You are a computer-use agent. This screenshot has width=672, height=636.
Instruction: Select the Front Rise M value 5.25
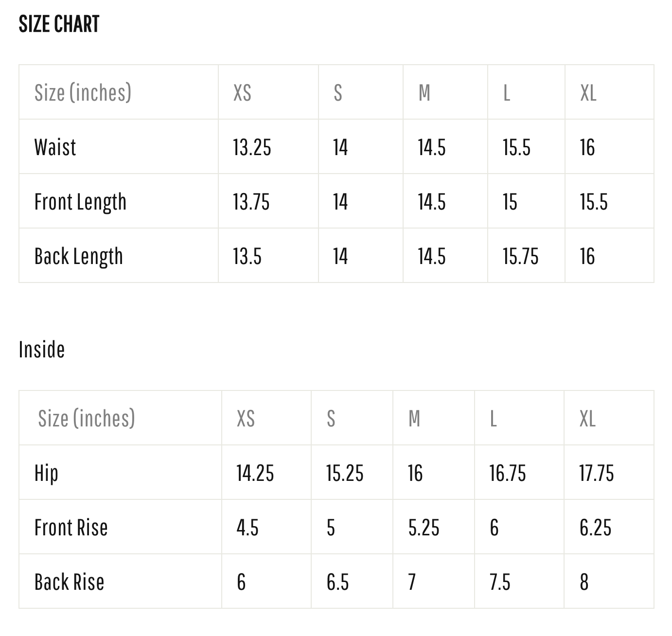tap(424, 528)
